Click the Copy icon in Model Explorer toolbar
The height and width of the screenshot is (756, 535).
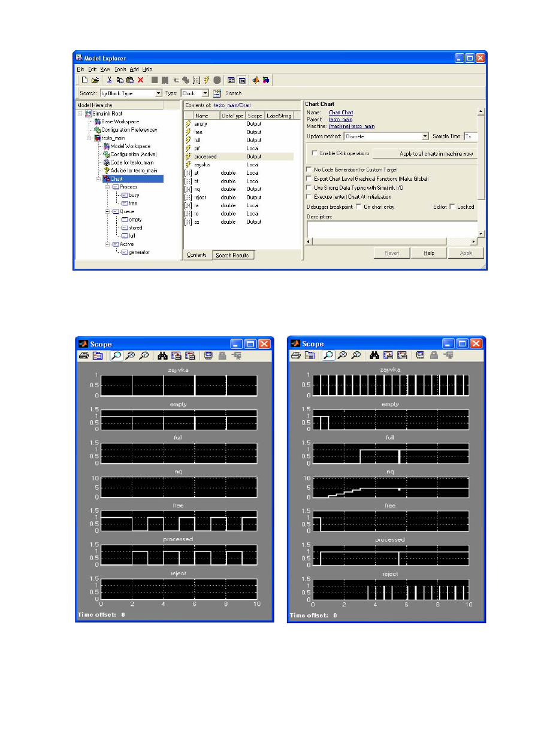[120, 80]
